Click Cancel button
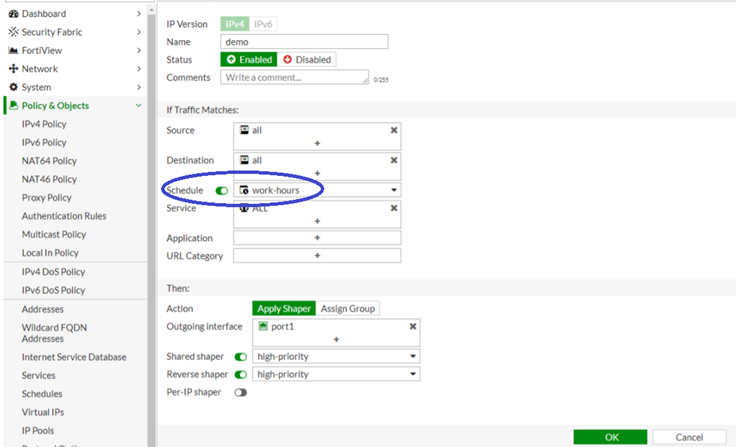 689,437
